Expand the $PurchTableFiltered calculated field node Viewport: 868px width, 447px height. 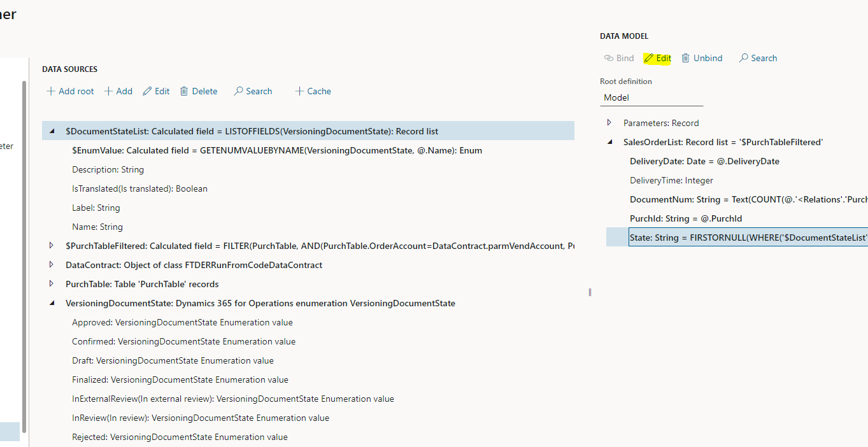(52, 245)
